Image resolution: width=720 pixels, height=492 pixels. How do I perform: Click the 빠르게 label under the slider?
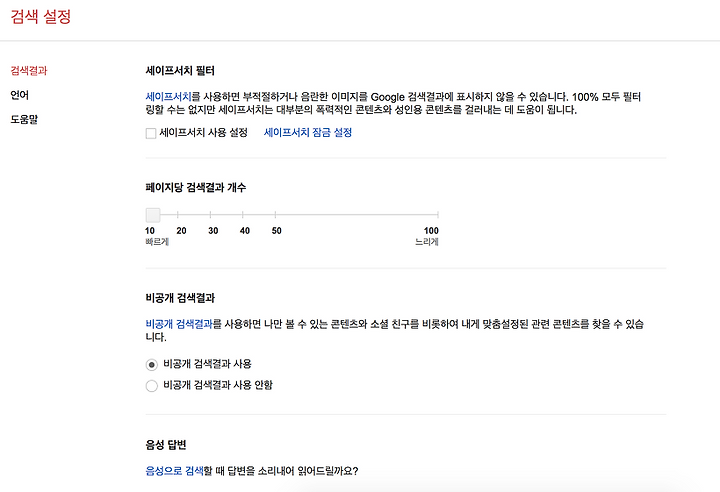pyautogui.click(x=157, y=242)
